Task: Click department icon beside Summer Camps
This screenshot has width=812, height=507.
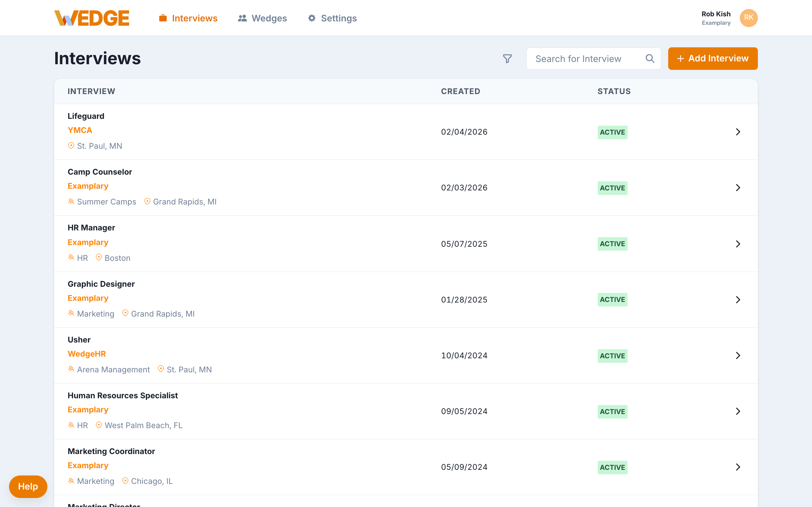Action: tap(71, 201)
